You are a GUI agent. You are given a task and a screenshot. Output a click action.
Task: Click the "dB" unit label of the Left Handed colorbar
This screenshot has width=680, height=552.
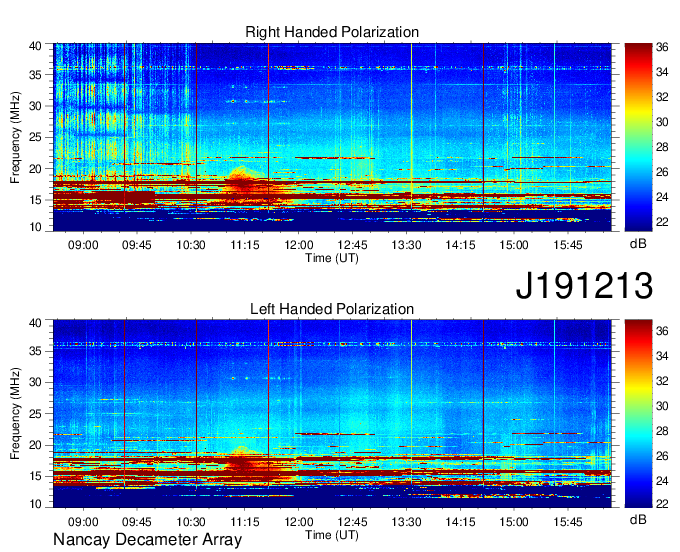[638, 519]
